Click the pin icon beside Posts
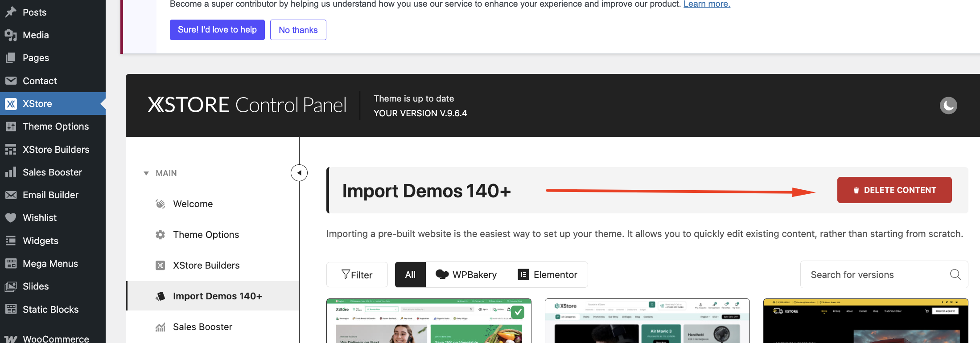The height and width of the screenshot is (343, 980). pyautogui.click(x=11, y=12)
